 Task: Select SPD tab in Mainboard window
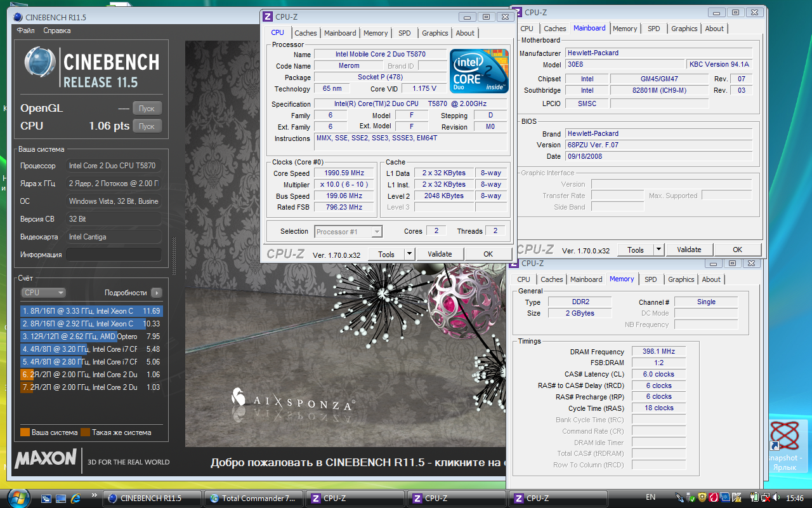pos(653,29)
